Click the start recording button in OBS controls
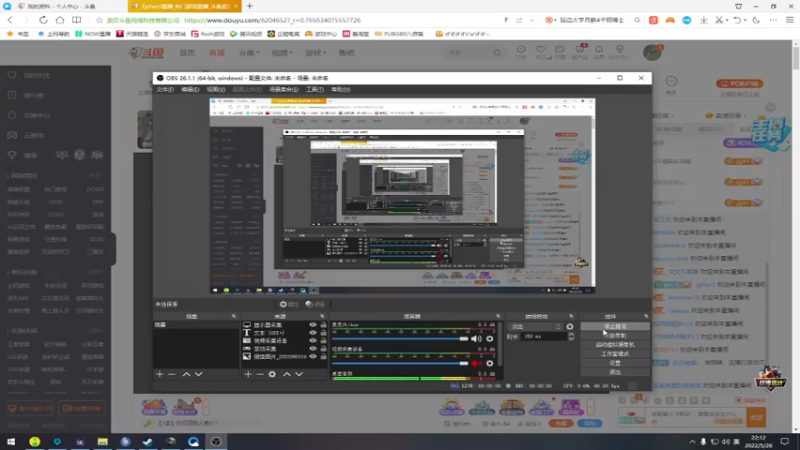 click(615, 336)
